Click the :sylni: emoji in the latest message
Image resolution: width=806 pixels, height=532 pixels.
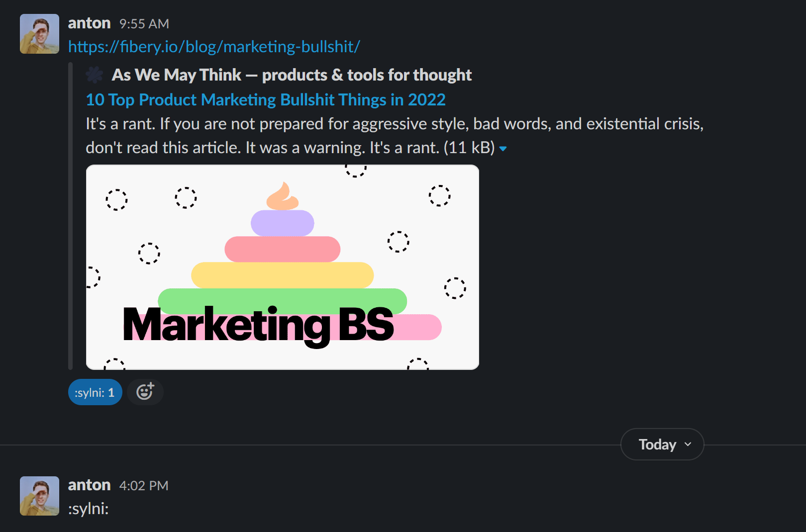(89, 509)
